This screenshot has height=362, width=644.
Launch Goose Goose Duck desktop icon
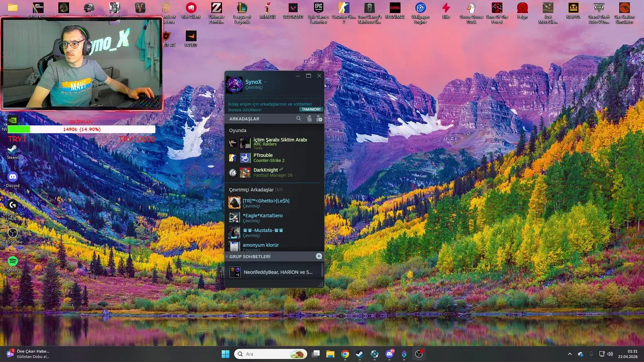tap(471, 13)
